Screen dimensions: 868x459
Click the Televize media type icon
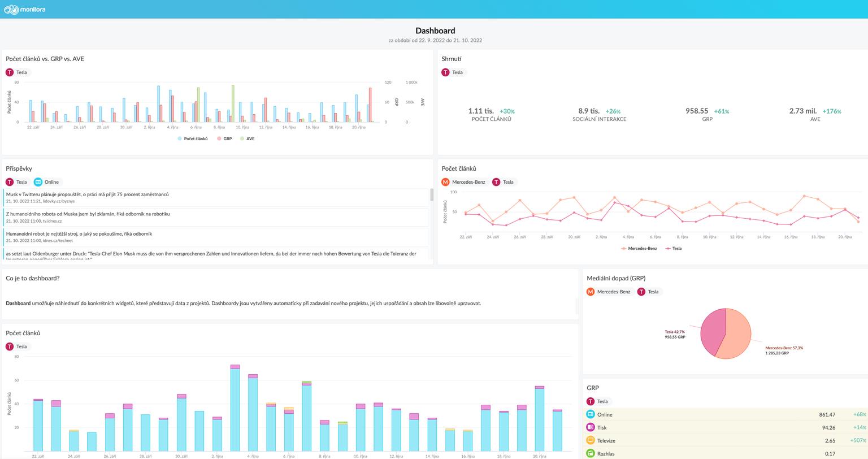(591, 440)
